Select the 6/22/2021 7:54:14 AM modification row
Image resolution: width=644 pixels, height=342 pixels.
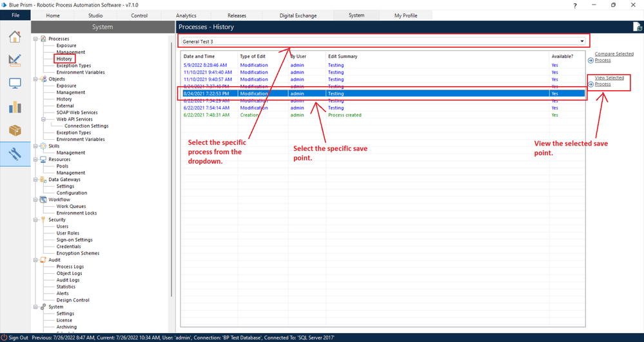383,108
